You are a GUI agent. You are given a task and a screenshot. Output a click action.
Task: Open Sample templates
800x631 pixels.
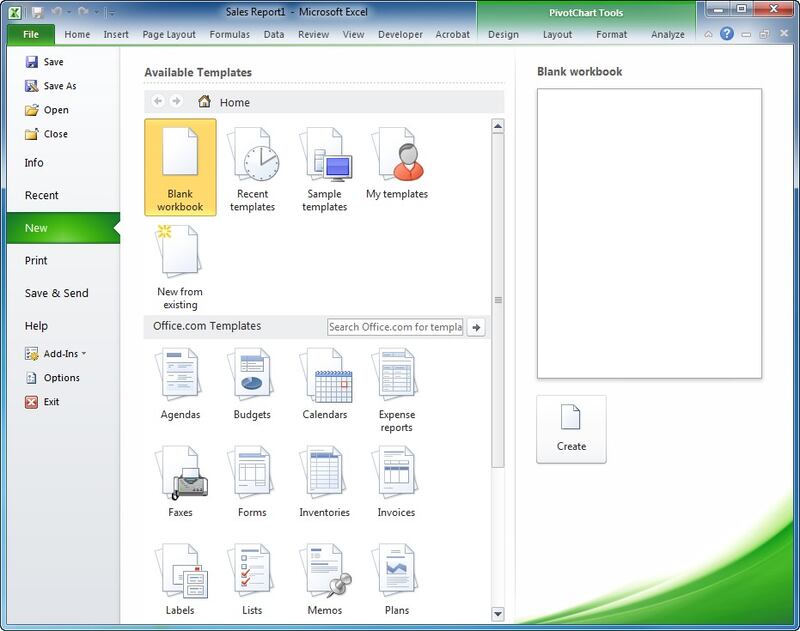coord(325,167)
